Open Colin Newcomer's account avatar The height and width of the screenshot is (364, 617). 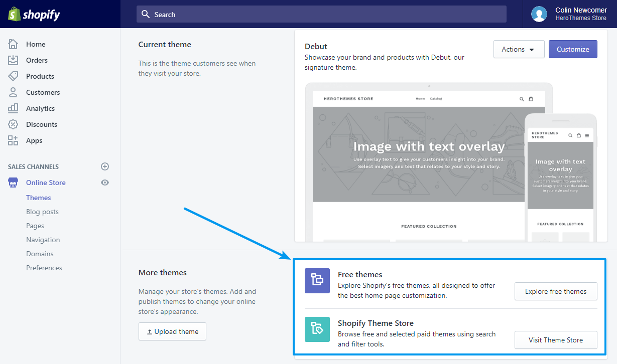pyautogui.click(x=539, y=14)
